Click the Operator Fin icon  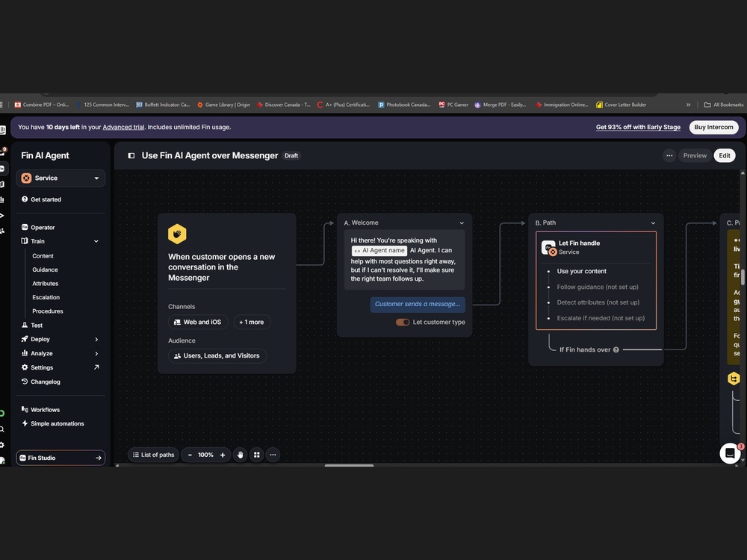(x=25, y=227)
